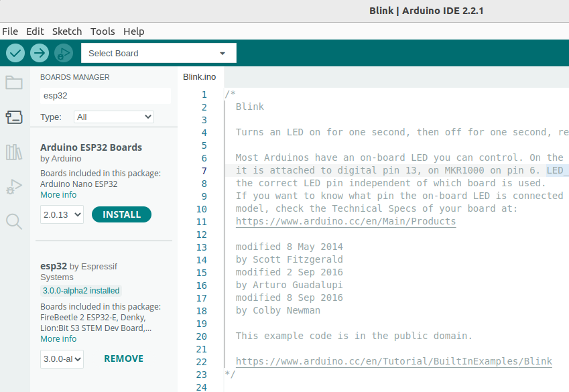Open the Help menu

(133, 31)
